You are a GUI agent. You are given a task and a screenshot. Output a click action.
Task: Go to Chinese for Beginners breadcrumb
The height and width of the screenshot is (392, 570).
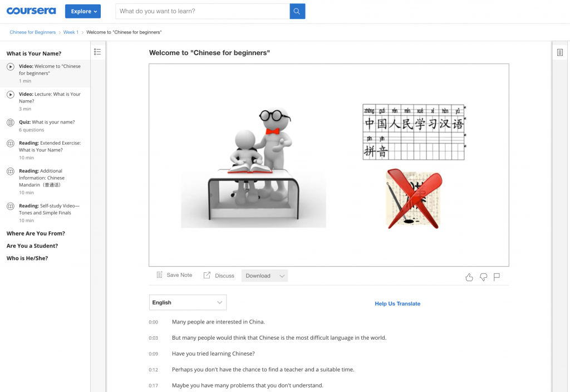[33, 32]
